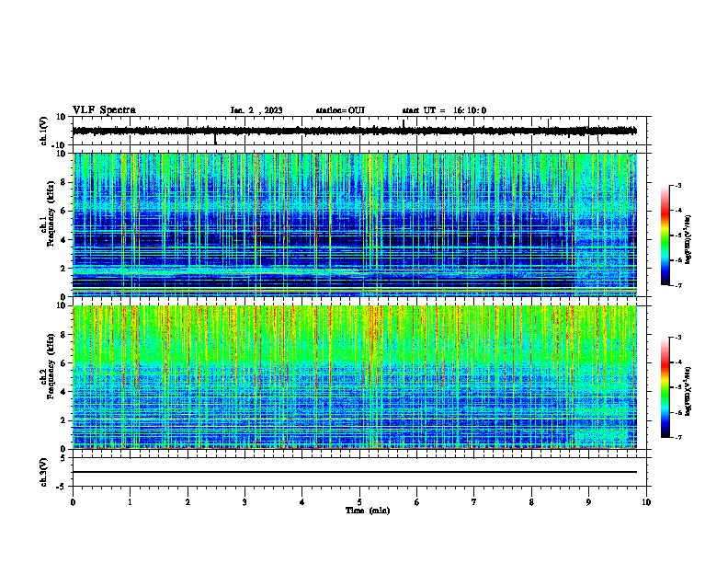Click the ch.2 spectrogram color scale bar
Viewport: 728px width, 563px height.
tap(665, 387)
